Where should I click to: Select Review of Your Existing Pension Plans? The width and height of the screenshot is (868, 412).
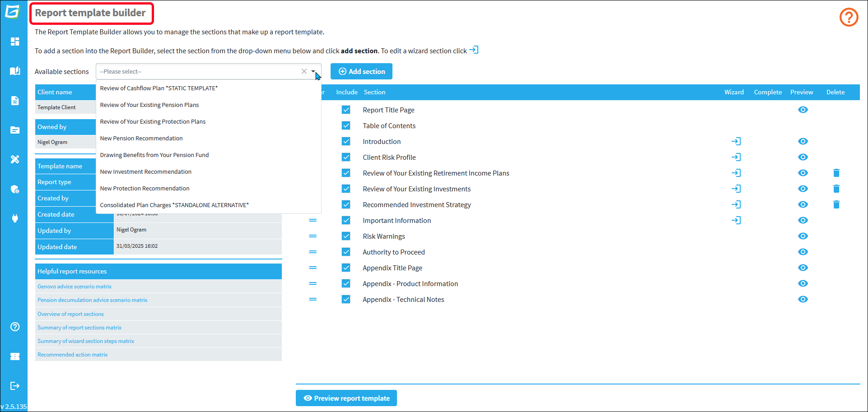pos(208,105)
